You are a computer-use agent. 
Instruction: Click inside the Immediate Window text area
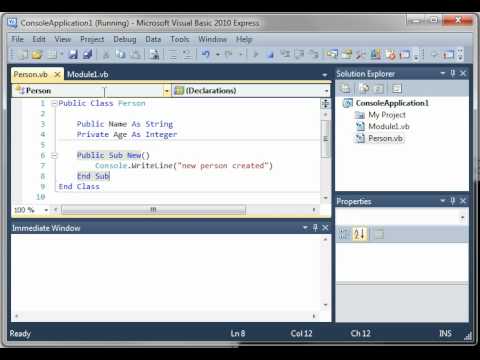click(x=166, y=273)
